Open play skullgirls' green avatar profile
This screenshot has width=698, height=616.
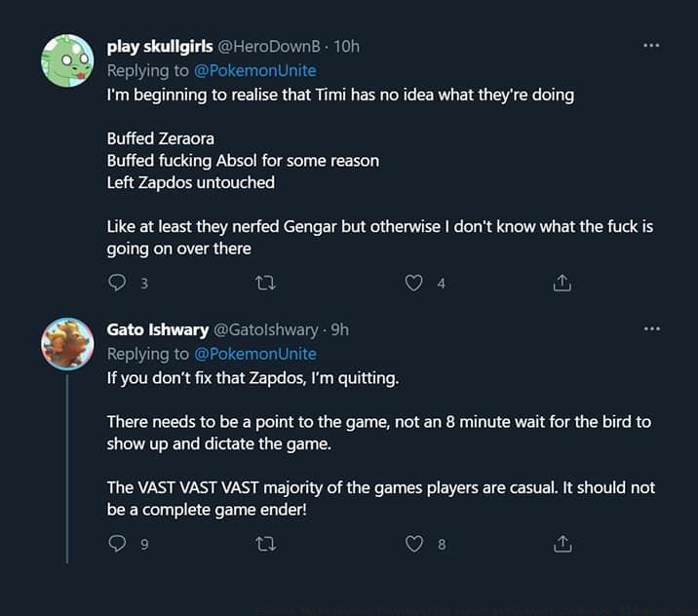[67, 60]
